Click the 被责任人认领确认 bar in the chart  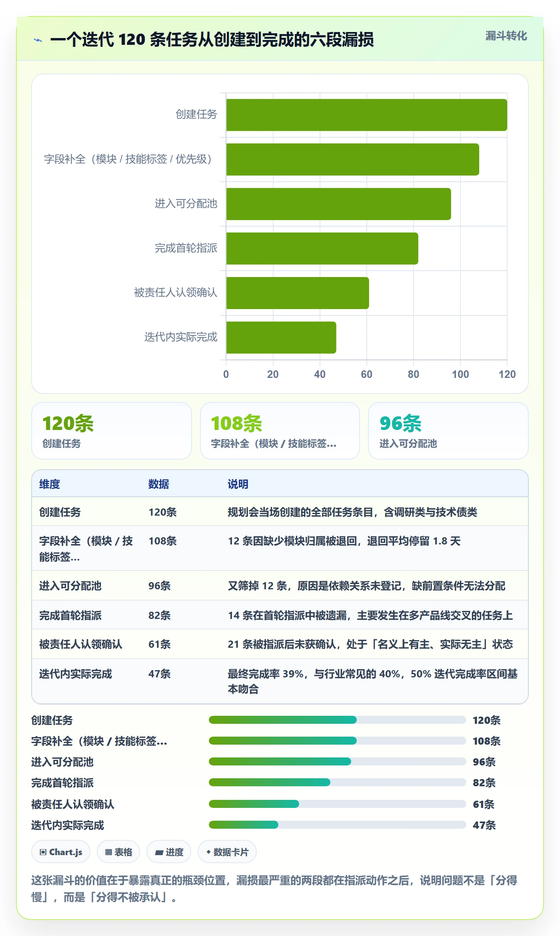click(298, 293)
